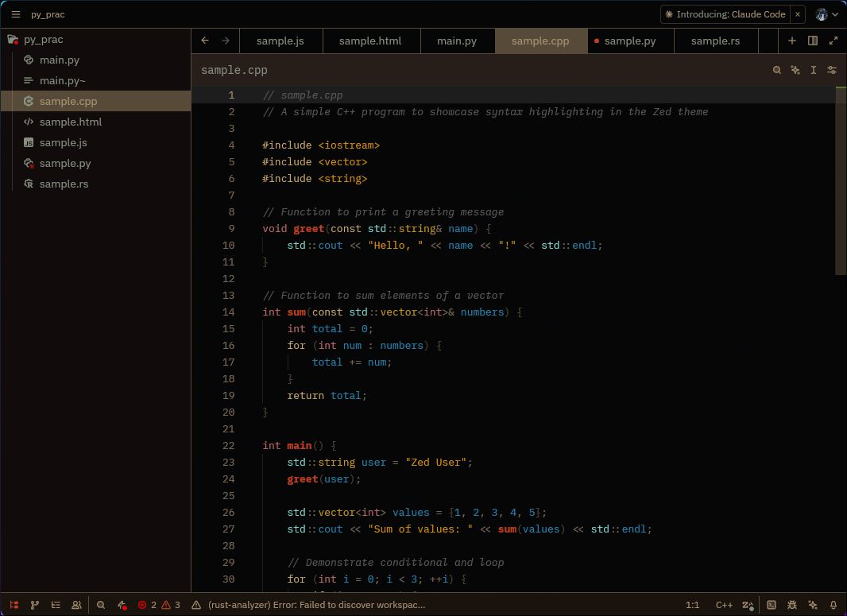Go back in navigation history
The image size is (847, 616).
[x=205, y=41]
